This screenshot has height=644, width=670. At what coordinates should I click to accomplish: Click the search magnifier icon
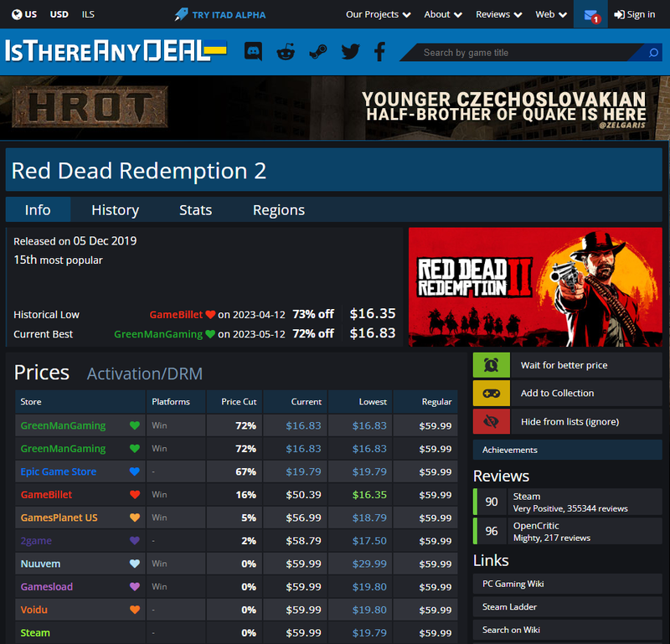point(653,53)
